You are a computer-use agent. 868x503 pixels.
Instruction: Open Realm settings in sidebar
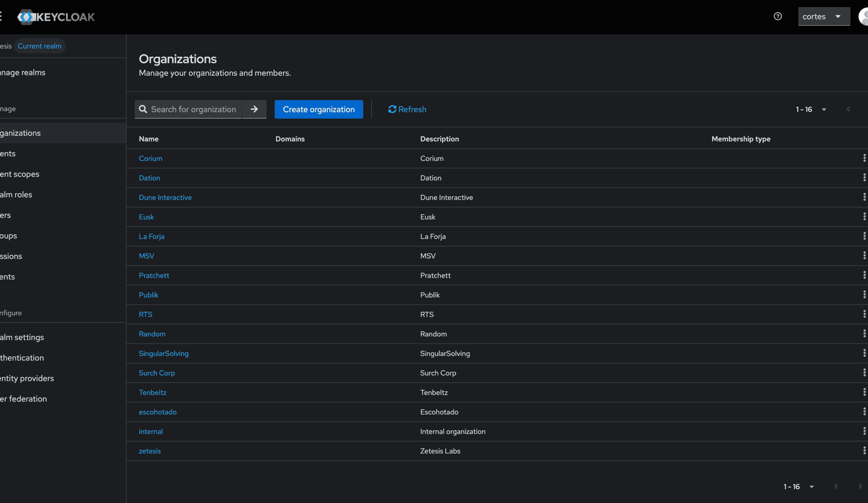22,337
